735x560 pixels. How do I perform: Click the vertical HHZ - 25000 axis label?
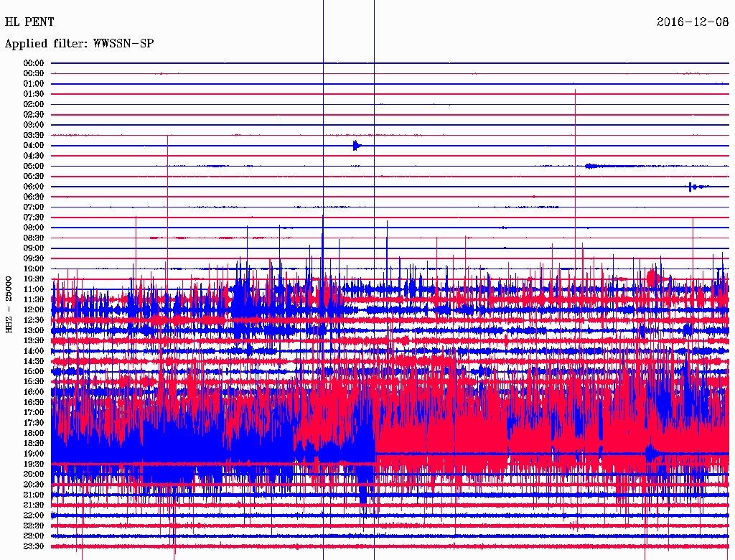[9, 305]
